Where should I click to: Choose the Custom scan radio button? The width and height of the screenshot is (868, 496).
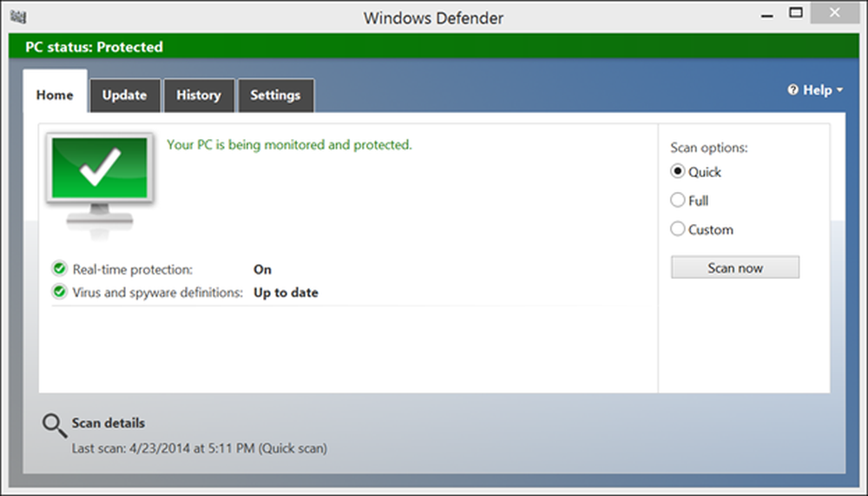pyautogui.click(x=678, y=228)
